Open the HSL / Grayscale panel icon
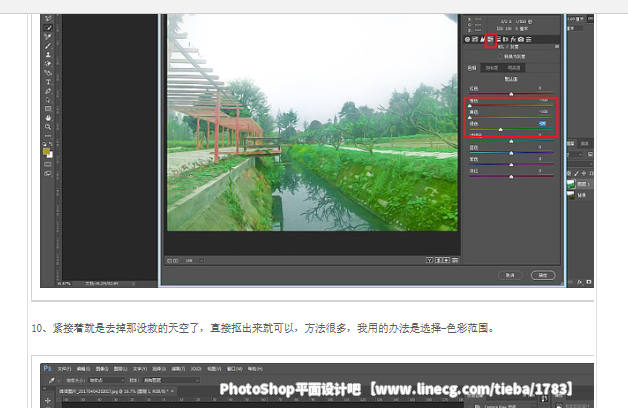This screenshot has width=628, height=408. point(490,39)
